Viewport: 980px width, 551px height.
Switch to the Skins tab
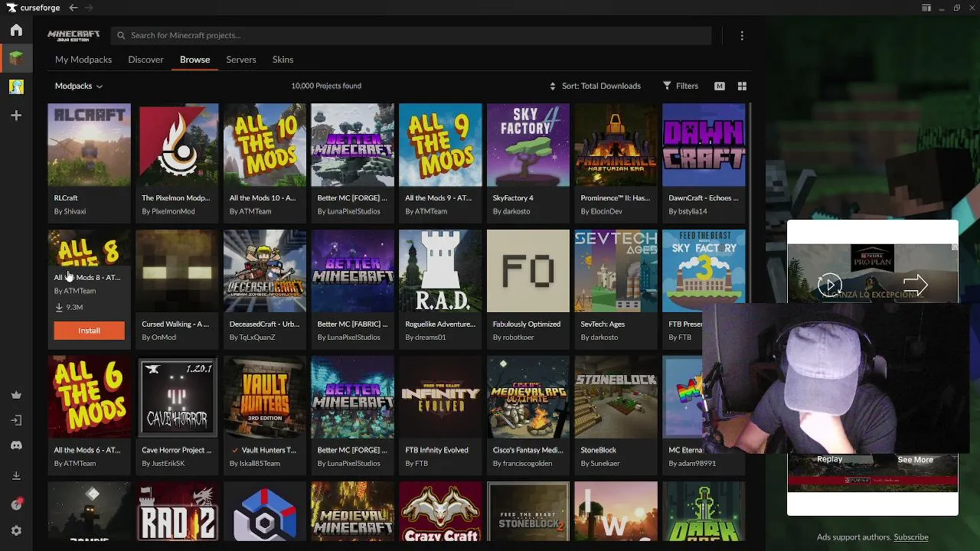coord(283,60)
